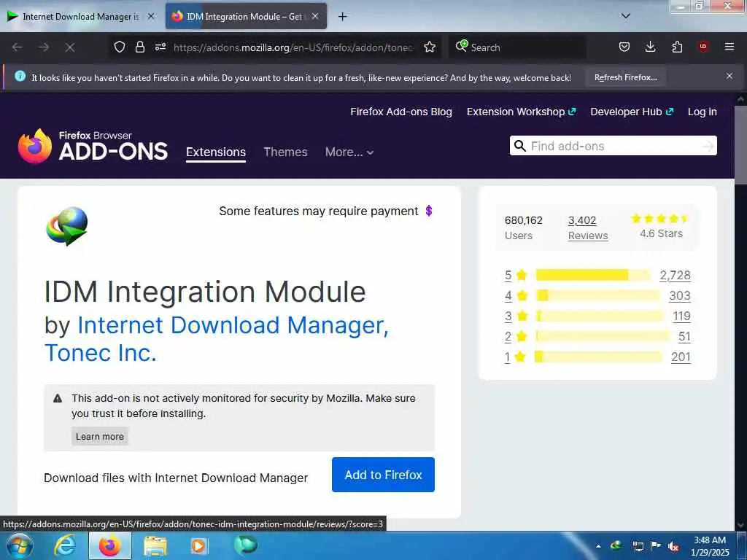
Task: Click Log in link
Action: coord(703,112)
